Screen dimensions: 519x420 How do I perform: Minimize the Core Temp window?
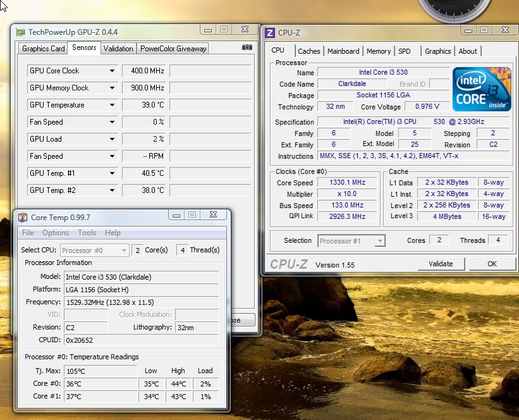tap(176, 215)
